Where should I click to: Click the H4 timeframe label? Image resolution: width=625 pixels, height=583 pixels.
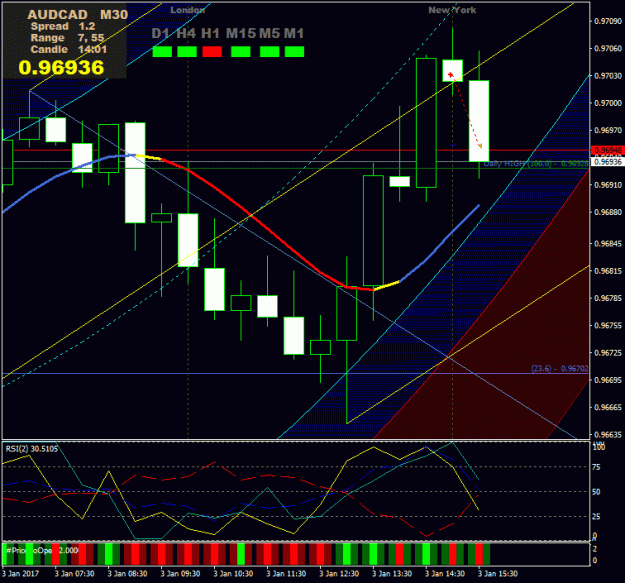[186, 33]
